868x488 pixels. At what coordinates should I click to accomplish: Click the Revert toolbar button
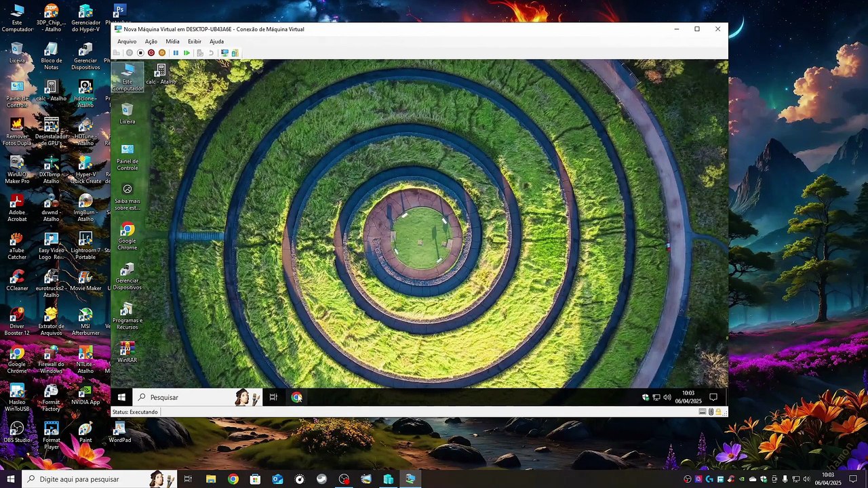(x=211, y=53)
